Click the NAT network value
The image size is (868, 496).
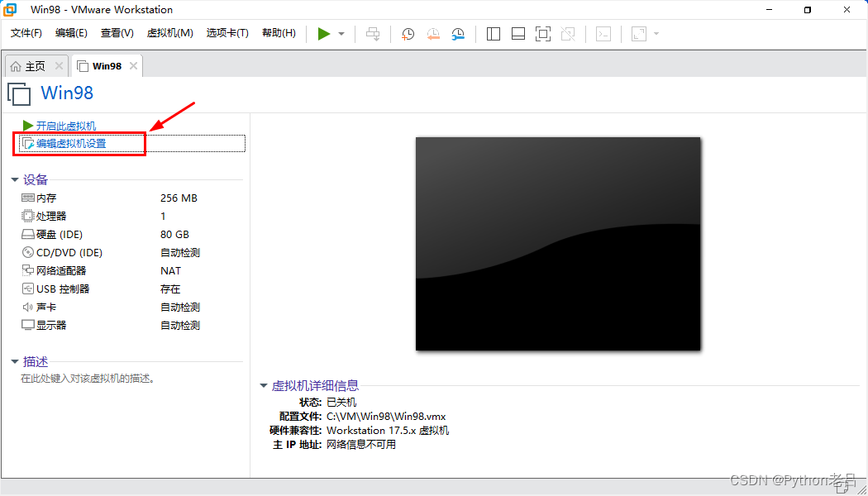(x=170, y=270)
